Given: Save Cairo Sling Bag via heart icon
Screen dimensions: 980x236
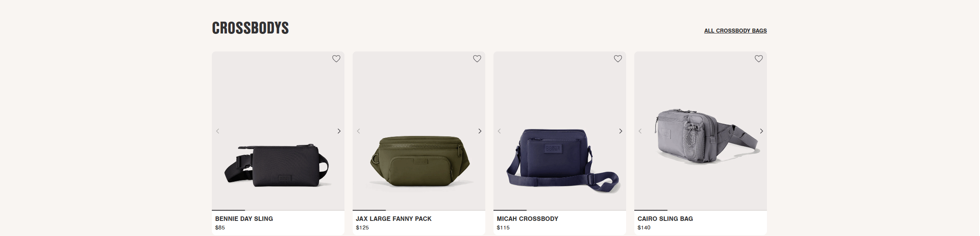Looking at the screenshot, I should (x=758, y=59).
